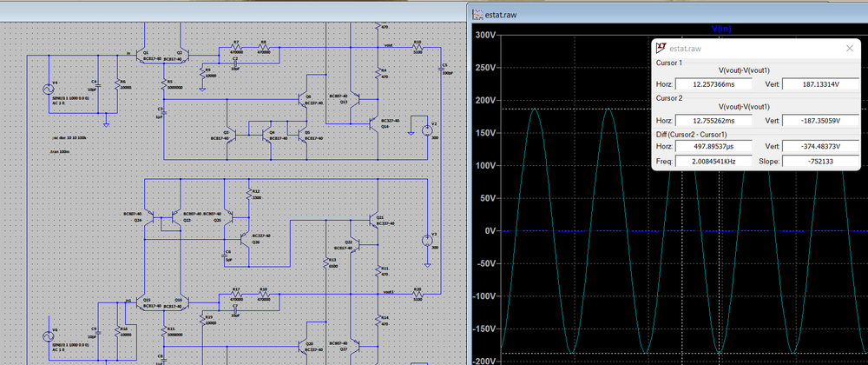Click Cursor 1 Vert value field
This screenshot has height=365, width=868.
[x=819, y=84]
